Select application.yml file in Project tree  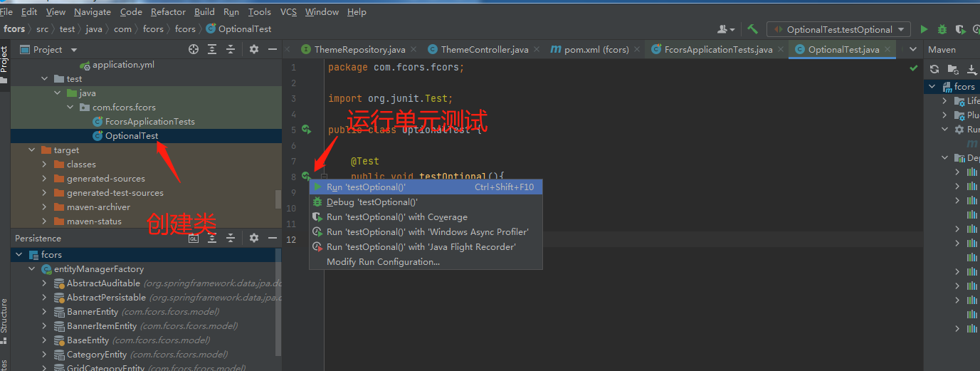tap(124, 65)
